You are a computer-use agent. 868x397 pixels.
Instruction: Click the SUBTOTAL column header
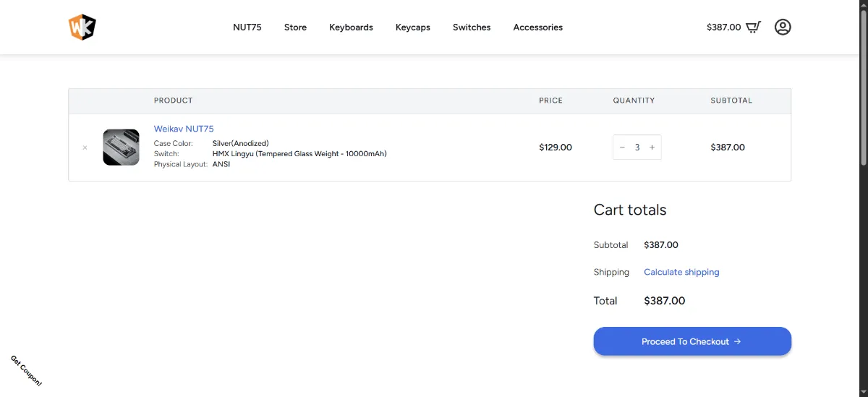tap(731, 101)
